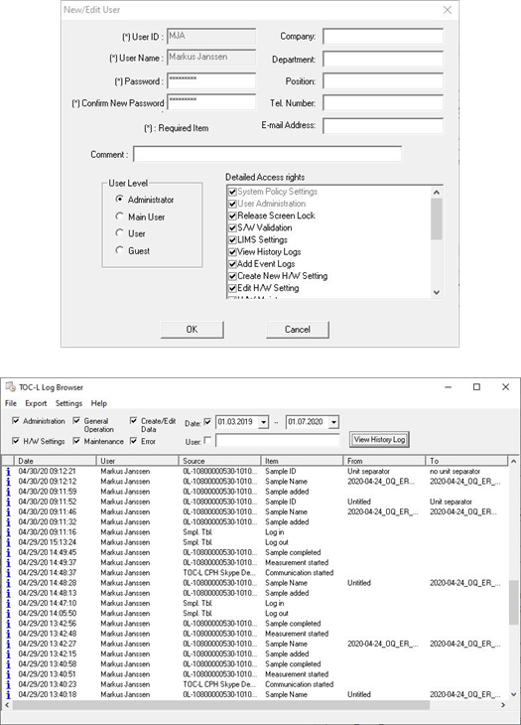Open the Export menu

36,403
